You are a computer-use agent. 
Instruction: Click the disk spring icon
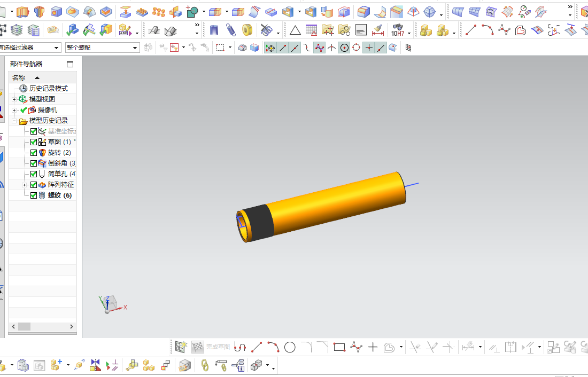pos(247,30)
